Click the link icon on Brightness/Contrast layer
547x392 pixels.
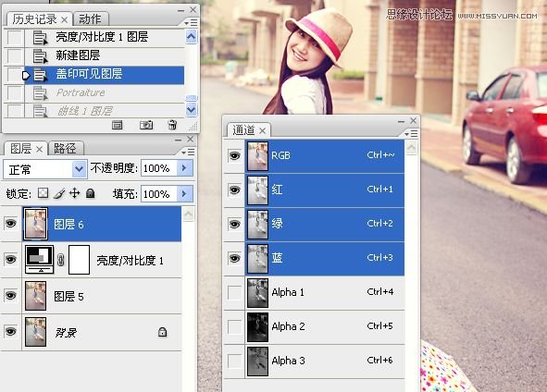tap(61, 260)
